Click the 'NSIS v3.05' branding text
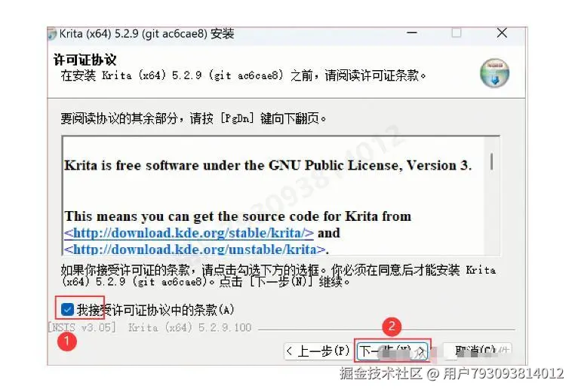 pos(82,327)
